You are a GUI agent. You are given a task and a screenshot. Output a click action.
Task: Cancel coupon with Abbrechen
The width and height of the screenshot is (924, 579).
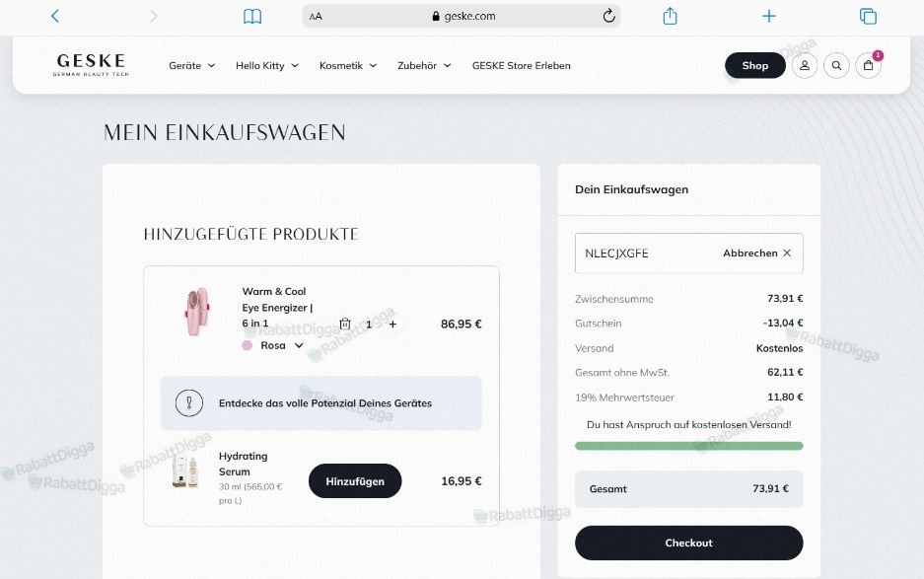coord(756,253)
